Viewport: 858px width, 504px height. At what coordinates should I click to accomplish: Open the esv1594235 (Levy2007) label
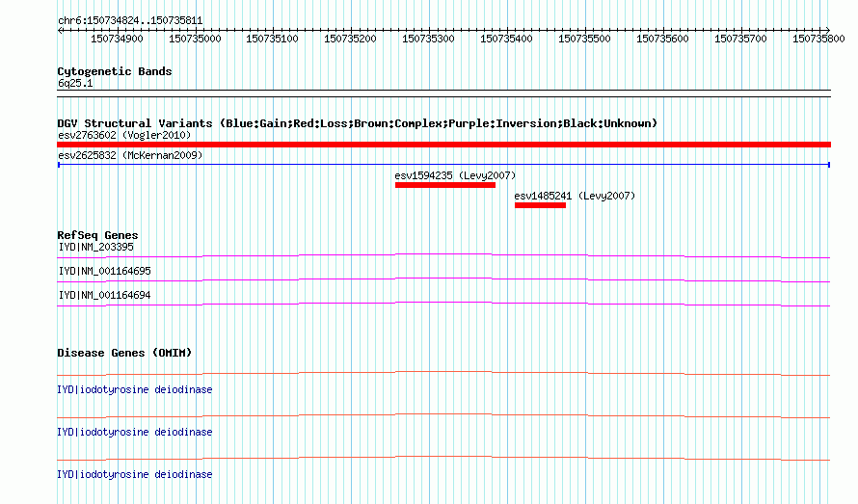455,175
